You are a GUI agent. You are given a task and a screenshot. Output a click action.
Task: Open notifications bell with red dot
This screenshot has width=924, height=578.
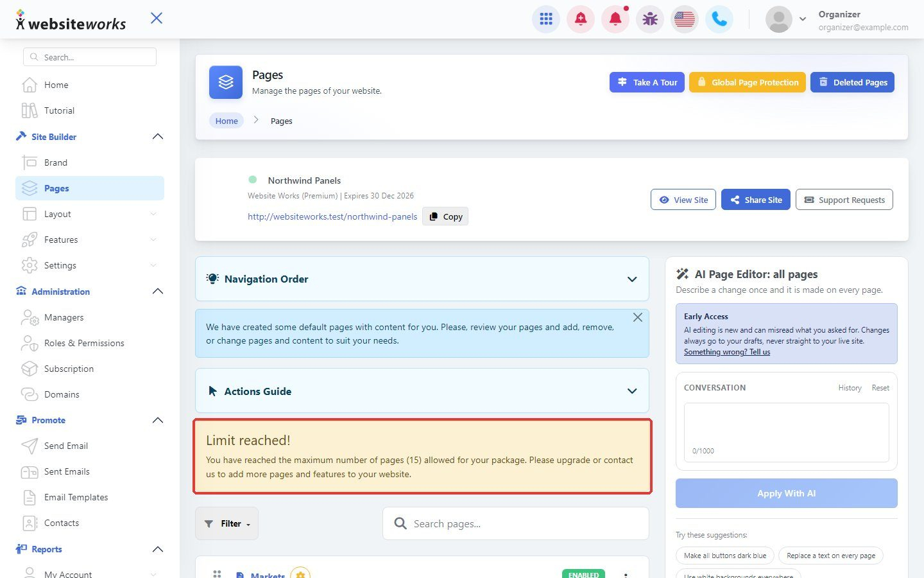pyautogui.click(x=615, y=19)
